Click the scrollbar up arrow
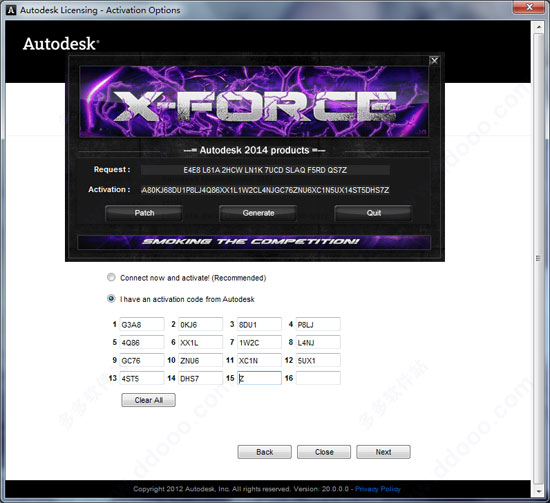550x503 pixels. [538, 26]
